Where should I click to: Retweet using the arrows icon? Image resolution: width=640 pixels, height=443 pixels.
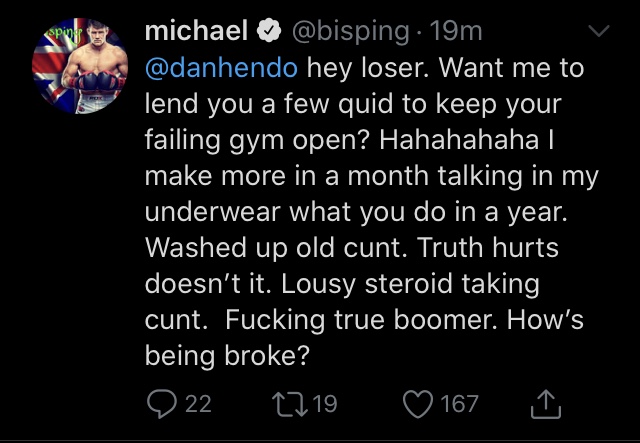click(291, 404)
